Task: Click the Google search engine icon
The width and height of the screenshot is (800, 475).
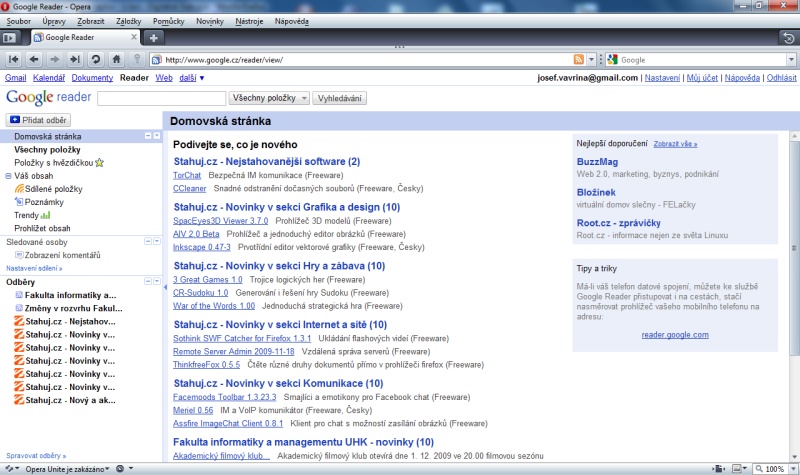Action: (x=613, y=60)
